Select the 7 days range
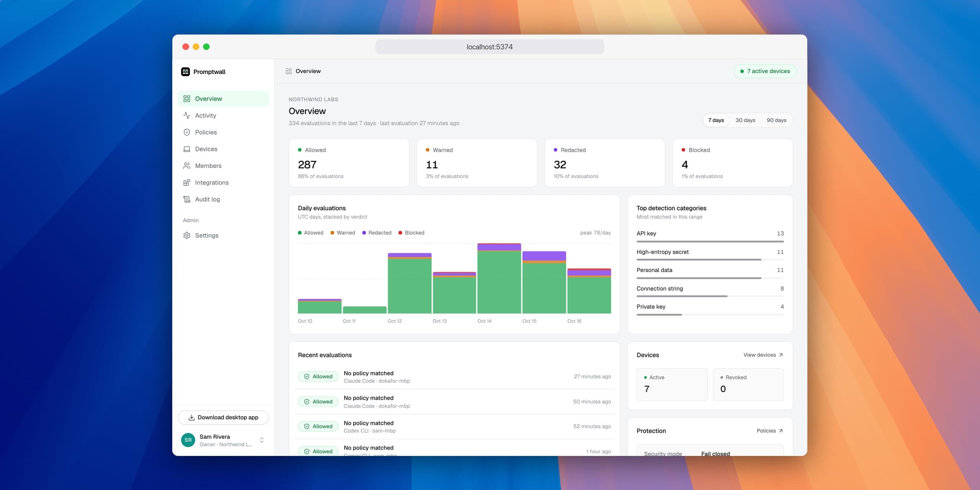Image resolution: width=980 pixels, height=490 pixels. [716, 120]
